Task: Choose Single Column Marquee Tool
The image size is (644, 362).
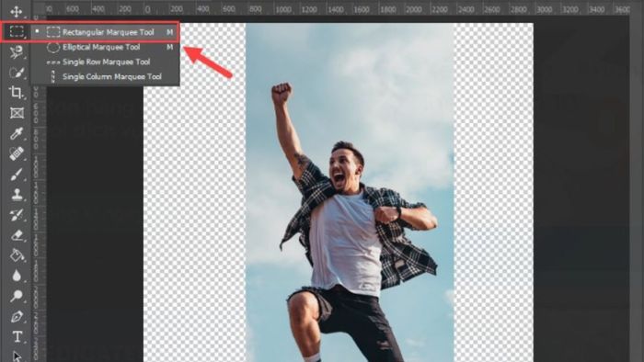Action: click(106, 76)
